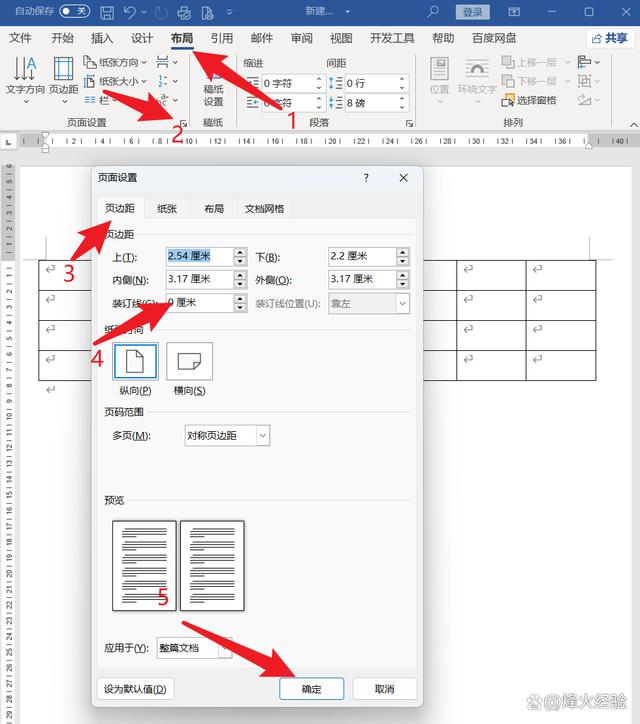Image resolution: width=640 pixels, height=724 pixels.
Task: Click the quick print icon
Action: pos(184,12)
